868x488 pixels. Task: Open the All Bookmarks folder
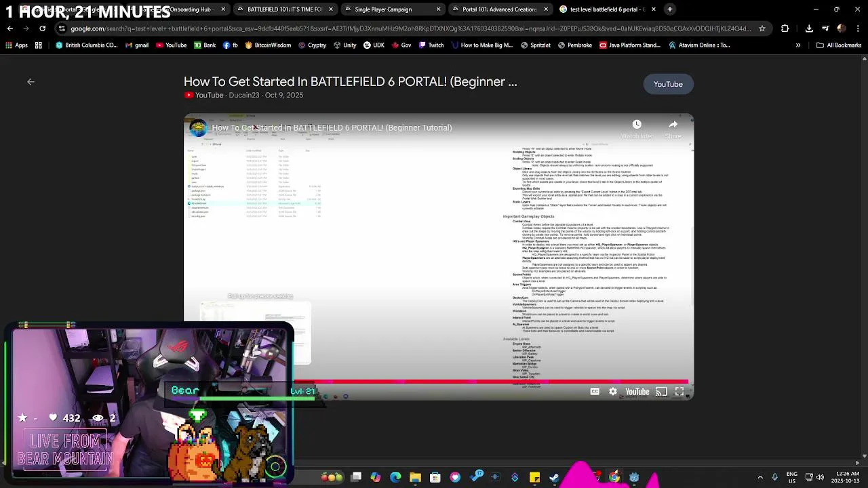(839, 45)
